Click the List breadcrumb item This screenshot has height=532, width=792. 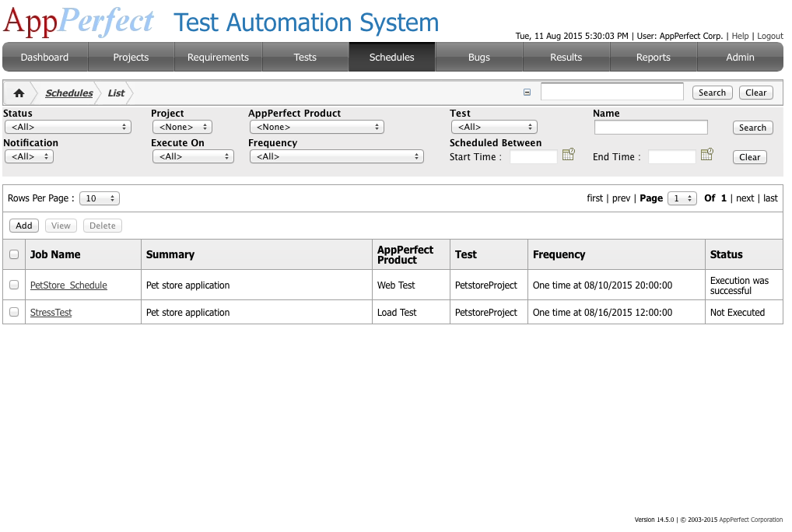(x=116, y=93)
